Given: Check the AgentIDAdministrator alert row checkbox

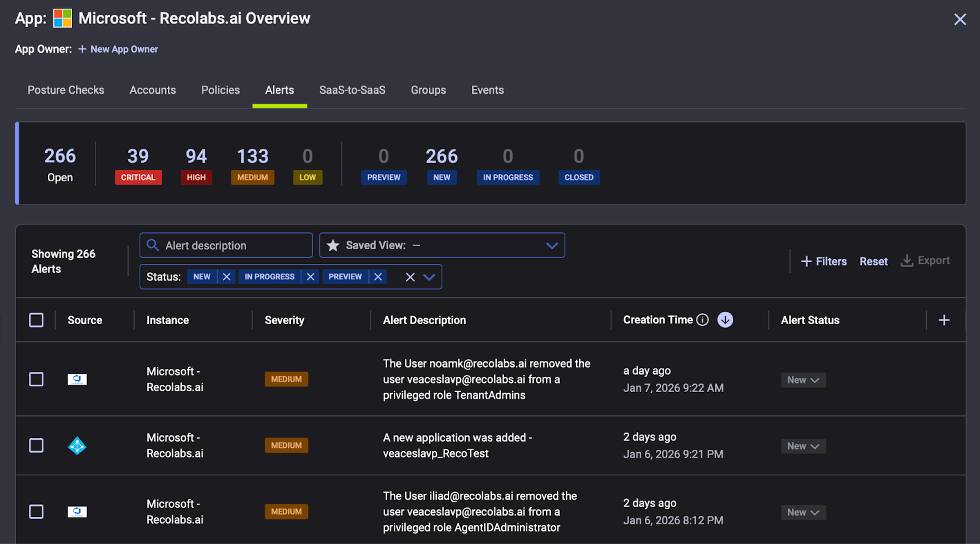Looking at the screenshot, I should pos(36,512).
